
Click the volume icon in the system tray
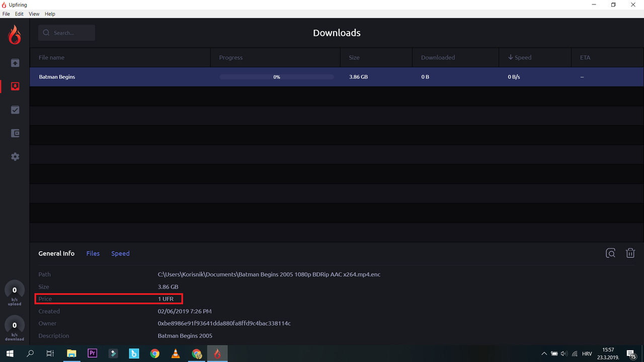(x=564, y=353)
